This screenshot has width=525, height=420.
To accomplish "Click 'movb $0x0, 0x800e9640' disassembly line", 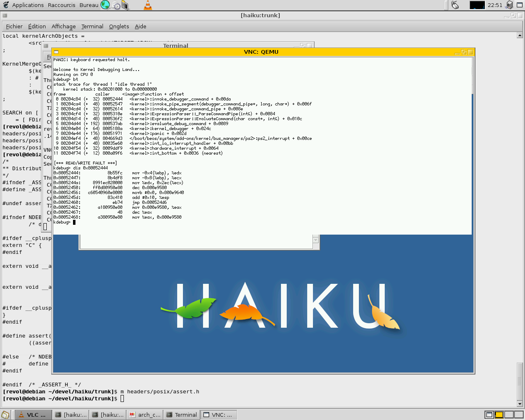I will 119,193.
